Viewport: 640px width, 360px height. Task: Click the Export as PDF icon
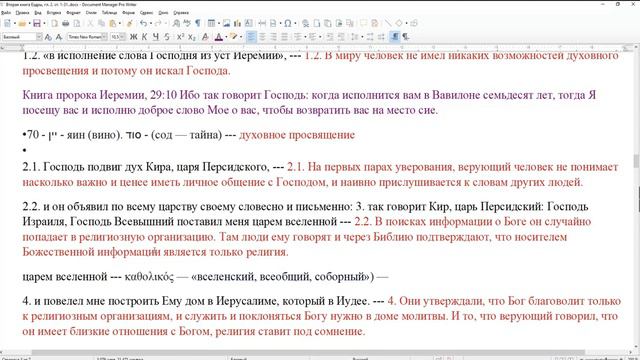click(55, 23)
